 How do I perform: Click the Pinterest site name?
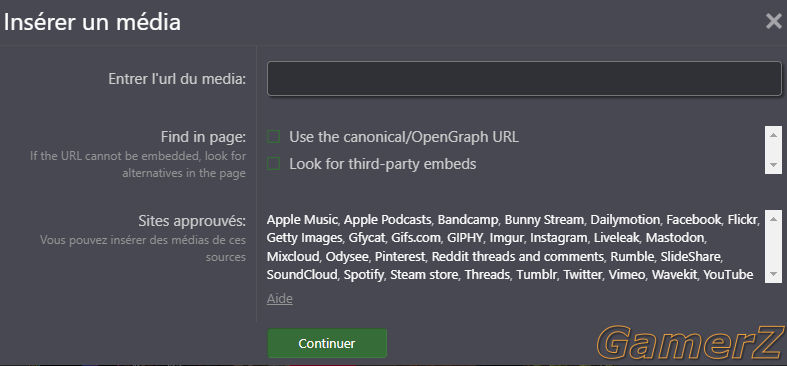(400, 257)
